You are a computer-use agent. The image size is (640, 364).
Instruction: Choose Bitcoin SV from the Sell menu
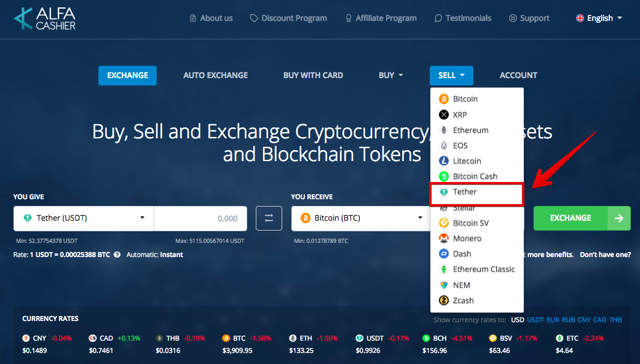click(476, 223)
